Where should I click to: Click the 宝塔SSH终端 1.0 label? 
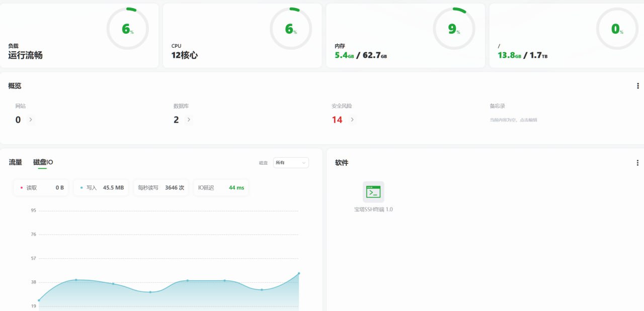tap(373, 210)
